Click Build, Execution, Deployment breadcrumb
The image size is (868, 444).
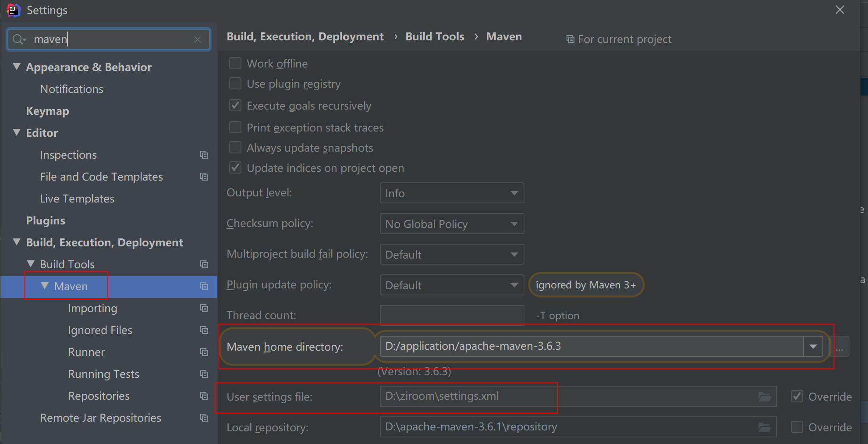[x=305, y=36]
